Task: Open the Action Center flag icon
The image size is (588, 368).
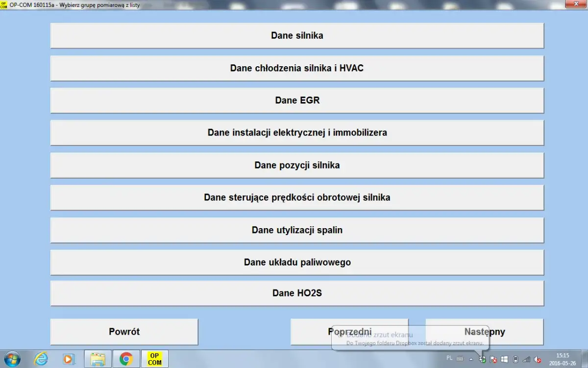Action: point(493,359)
